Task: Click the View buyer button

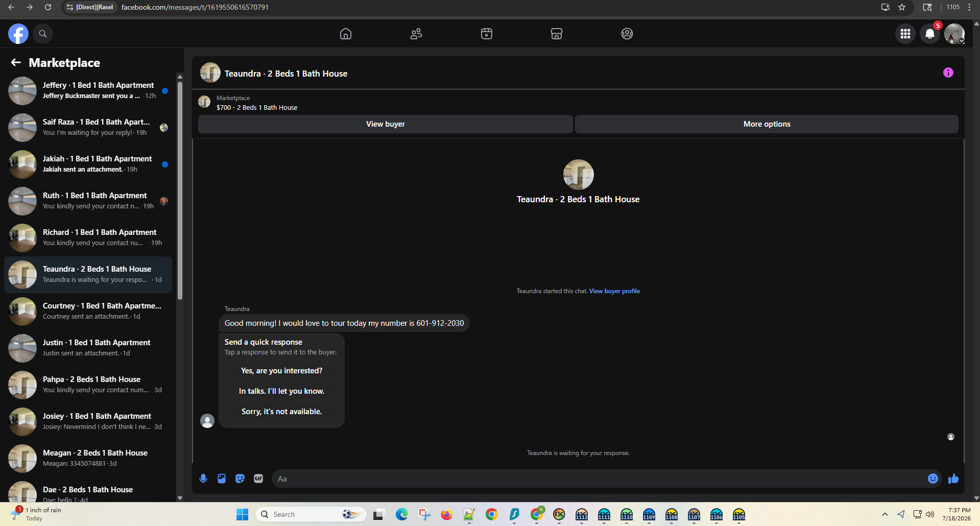Action: (x=386, y=124)
